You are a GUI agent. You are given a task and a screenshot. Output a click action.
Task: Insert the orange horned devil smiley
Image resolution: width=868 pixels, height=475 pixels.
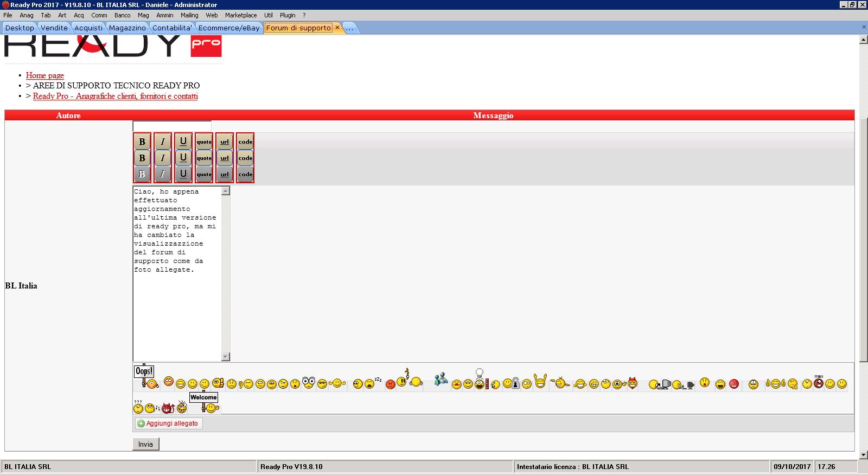tap(633, 382)
